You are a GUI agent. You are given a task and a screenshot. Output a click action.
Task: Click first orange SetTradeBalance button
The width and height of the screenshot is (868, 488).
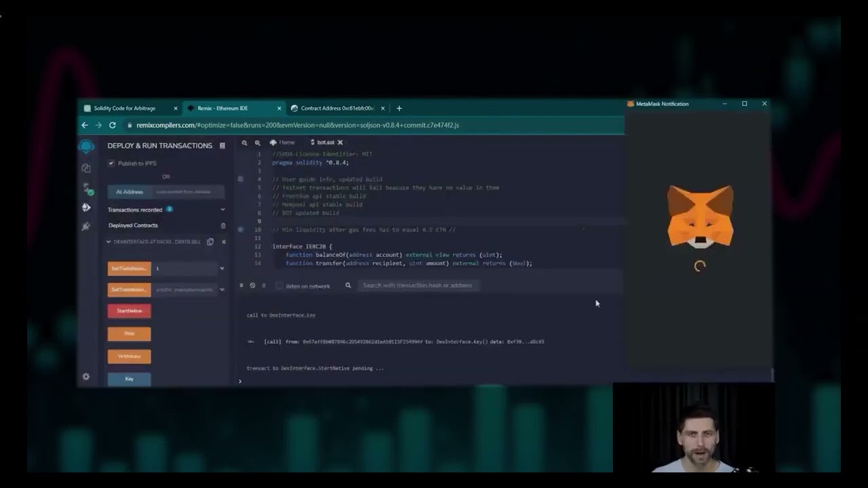click(x=130, y=268)
